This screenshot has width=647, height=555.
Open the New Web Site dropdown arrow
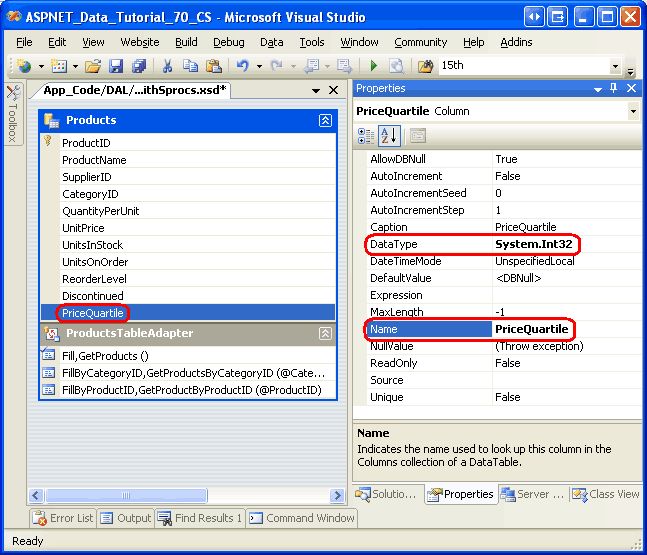[x=41, y=66]
